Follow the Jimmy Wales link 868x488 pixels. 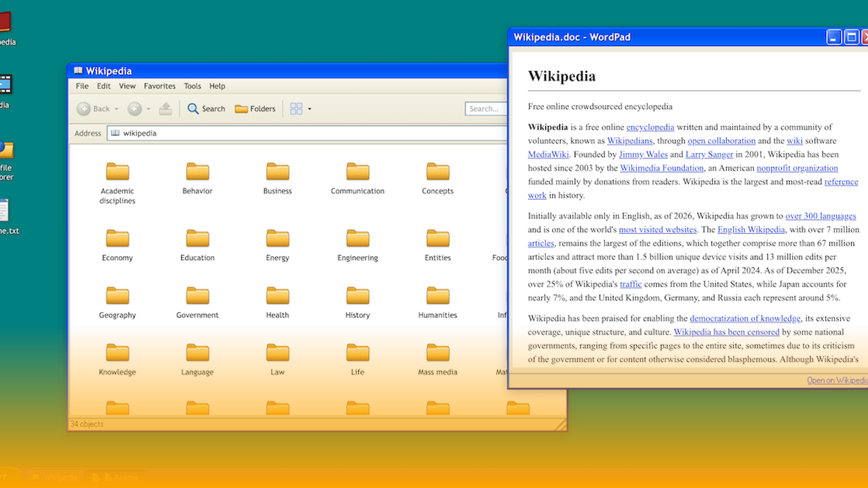644,155
